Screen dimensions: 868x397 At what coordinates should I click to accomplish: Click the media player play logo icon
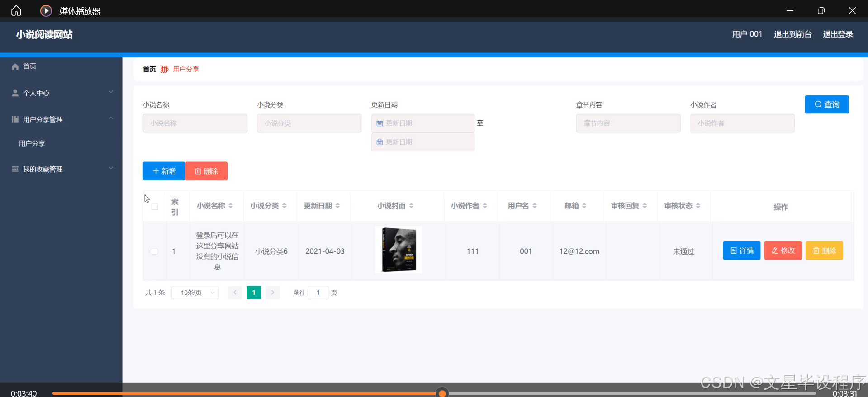click(46, 10)
